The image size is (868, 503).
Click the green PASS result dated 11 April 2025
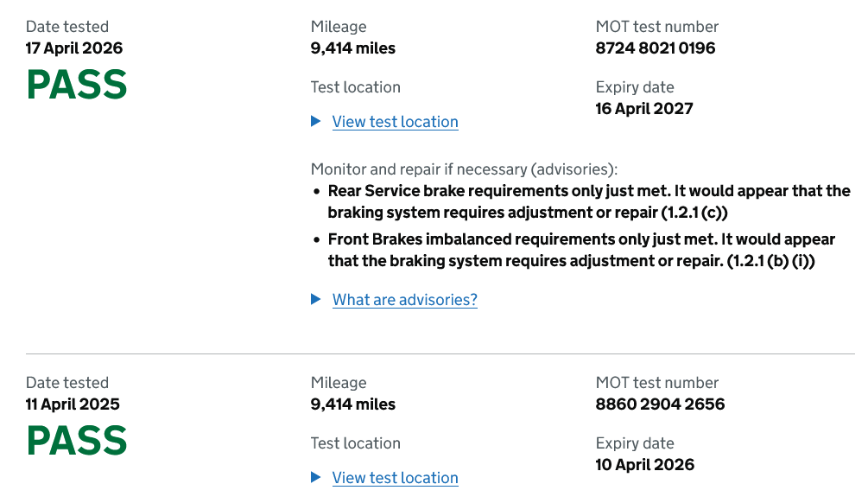coord(76,440)
